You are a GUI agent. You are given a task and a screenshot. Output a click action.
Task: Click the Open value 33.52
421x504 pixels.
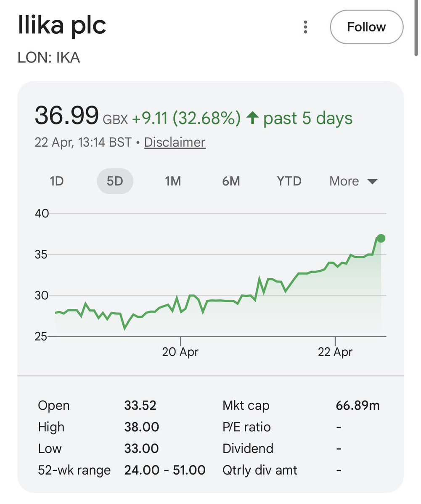140,405
